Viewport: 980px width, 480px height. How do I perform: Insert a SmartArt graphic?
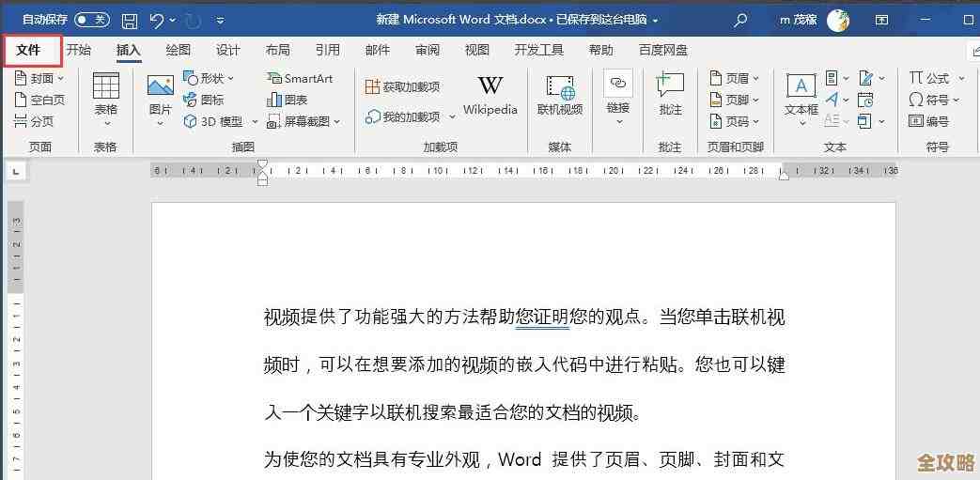[x=300, y=78]
